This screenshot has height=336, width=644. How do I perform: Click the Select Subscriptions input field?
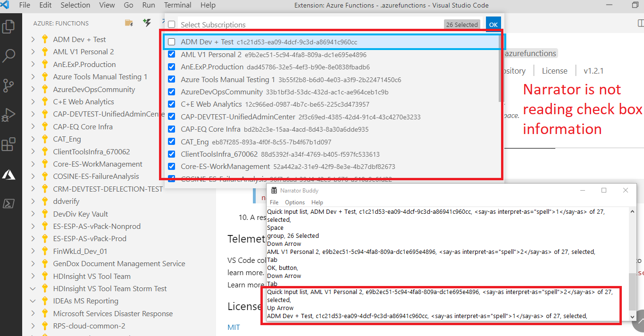(x=311, y=25)
